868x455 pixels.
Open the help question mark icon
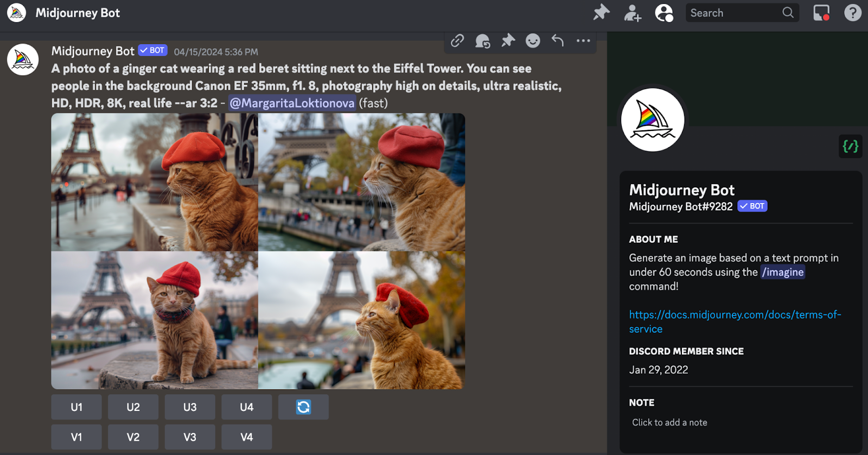pyautogui.click(x=852, y=12)
